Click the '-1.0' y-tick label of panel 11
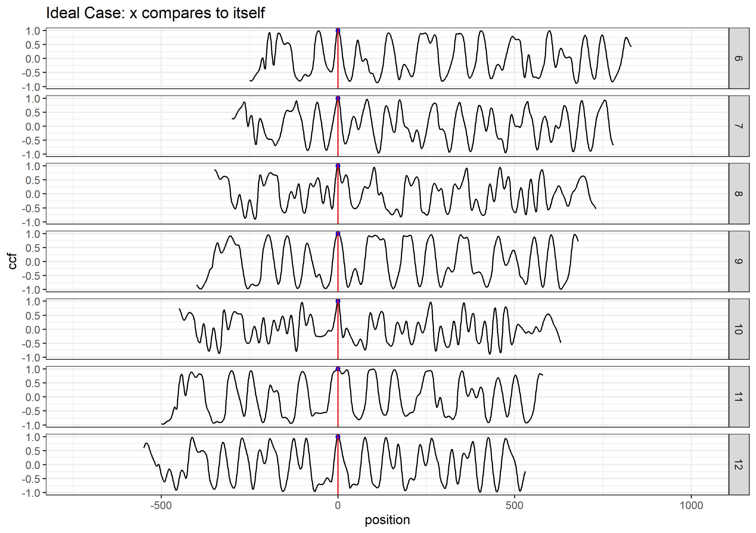Viewport: 756px width, 533px height. [x=31, y=426]
